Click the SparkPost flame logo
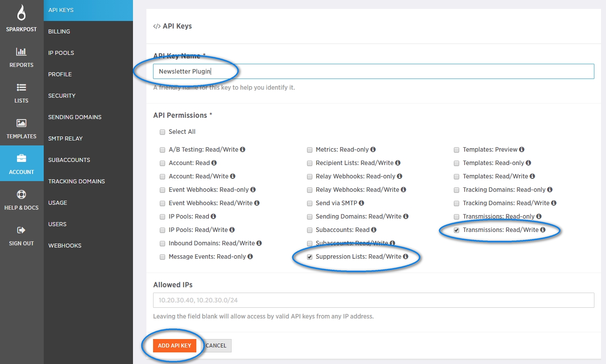606x364 pixels. tap(21, 13)
